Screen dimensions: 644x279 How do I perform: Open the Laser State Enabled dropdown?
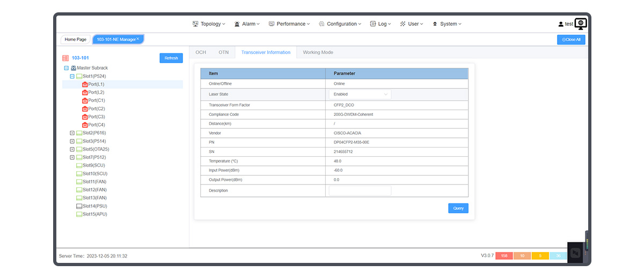point(360,94)
